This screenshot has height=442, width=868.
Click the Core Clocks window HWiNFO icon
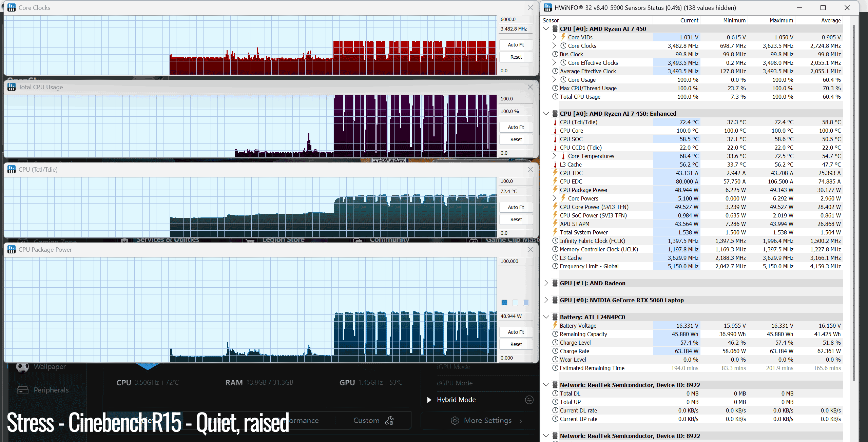point(12,7)
